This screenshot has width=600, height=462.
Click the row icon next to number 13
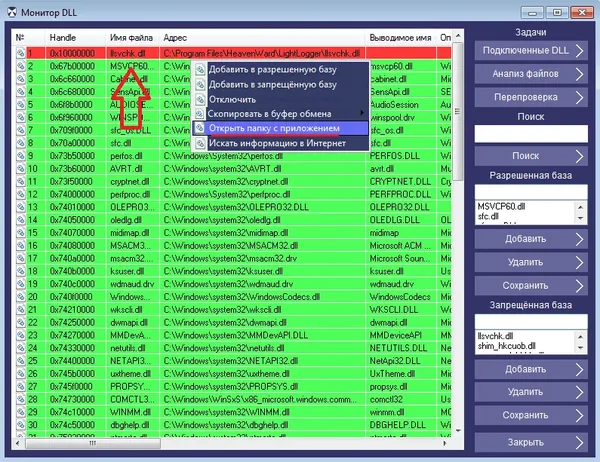20,207
